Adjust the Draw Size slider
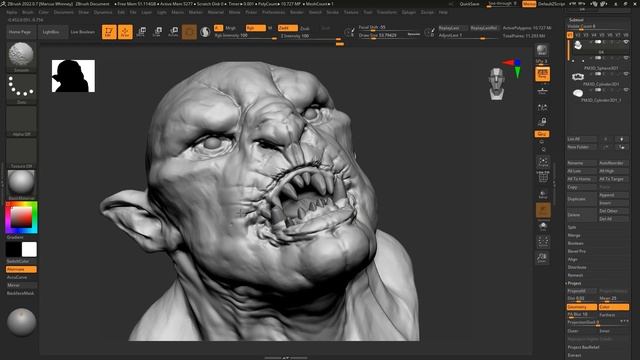640x360 pixels. 389,36
